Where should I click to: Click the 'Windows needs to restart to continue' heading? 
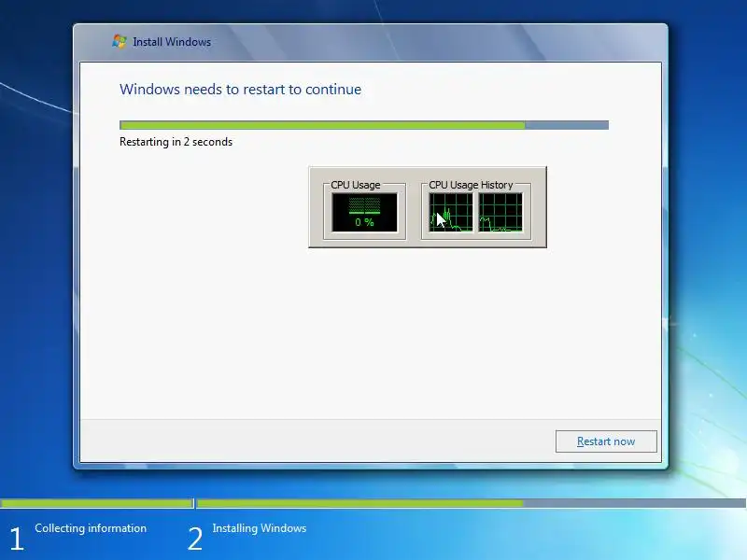click(241, 90)
